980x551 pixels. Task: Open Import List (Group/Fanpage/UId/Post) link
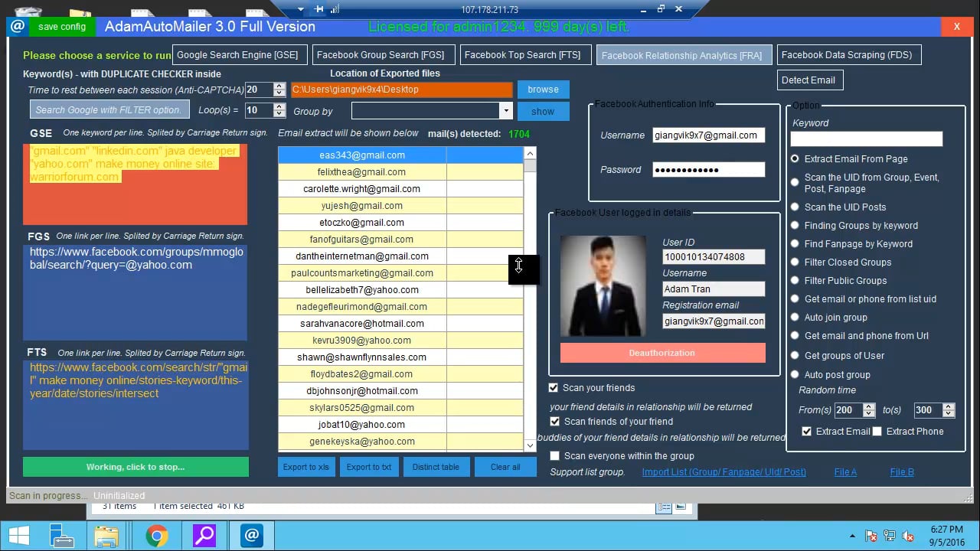tap(724, 472)
